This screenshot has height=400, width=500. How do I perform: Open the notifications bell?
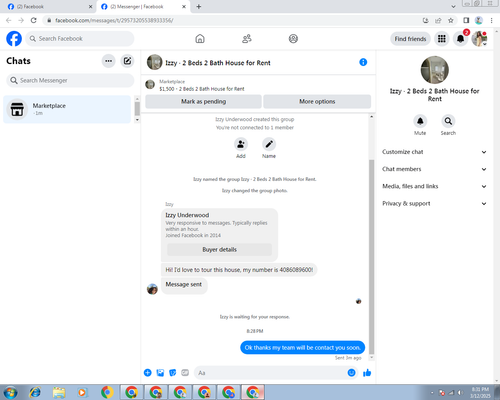coord(460,39)
